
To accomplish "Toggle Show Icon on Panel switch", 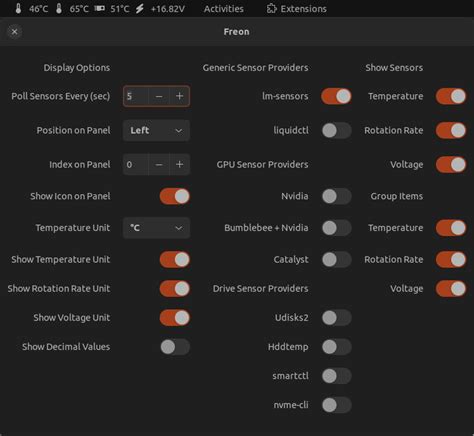I will click(x=175, y=196).
